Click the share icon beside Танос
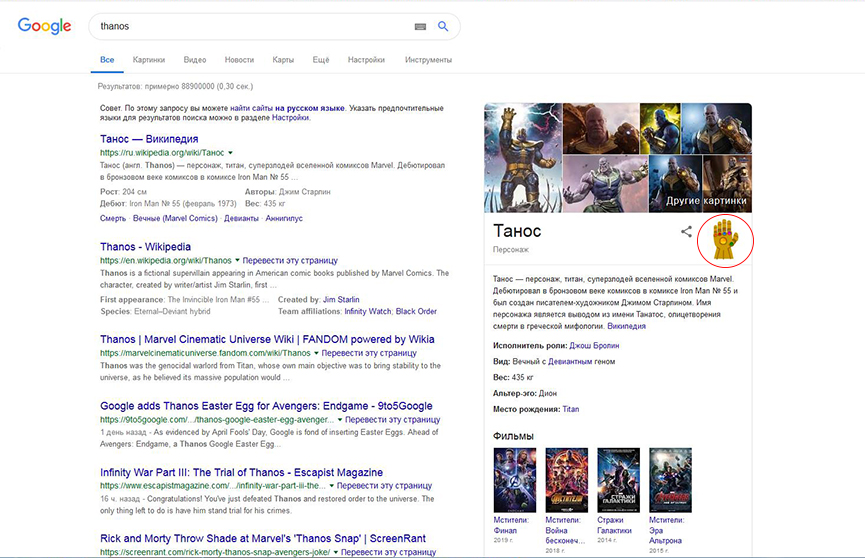The height and width of the screenshot is (558, 865). click(686, 232)
